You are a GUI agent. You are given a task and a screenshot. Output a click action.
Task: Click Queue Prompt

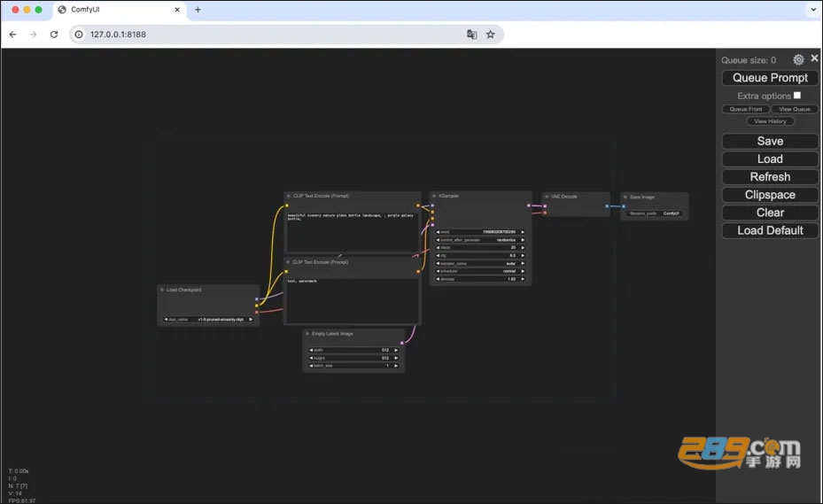[x=770, y=78]
